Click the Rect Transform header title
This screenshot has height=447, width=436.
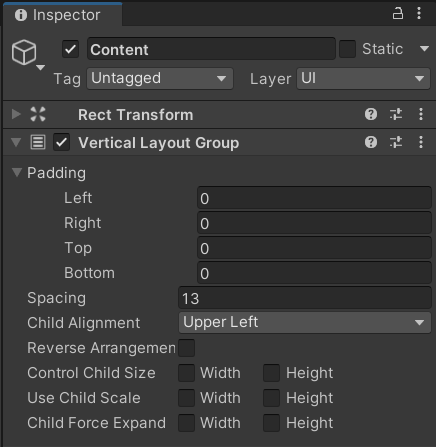(136, 115)
